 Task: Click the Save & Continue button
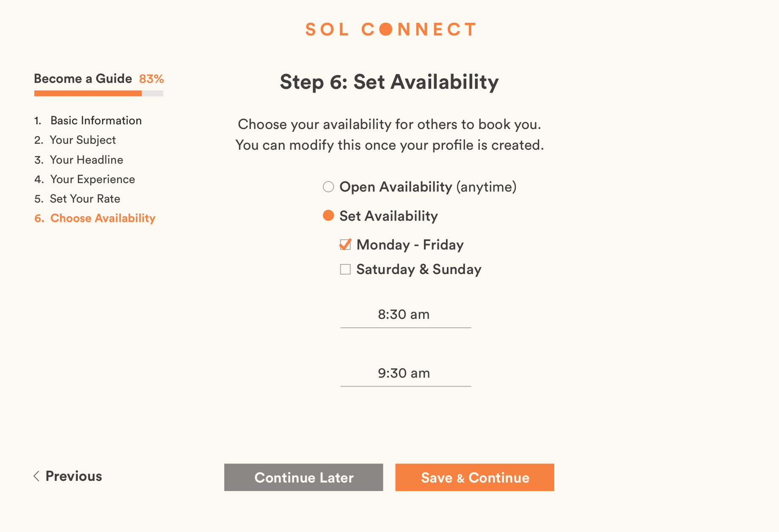tap(474, 477)
